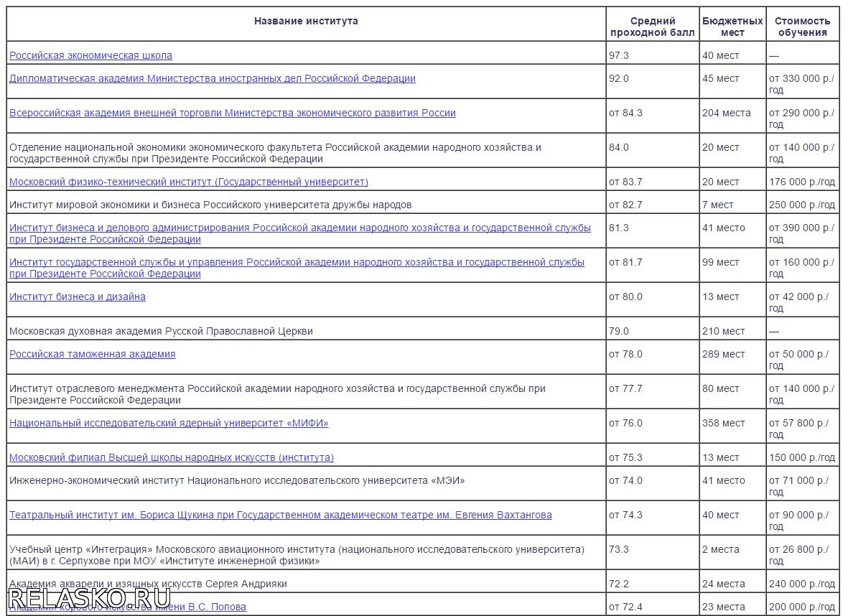
Task: Open 'Институт бизнеса и делового администрирования' link
Action: [x=300, y=233]
